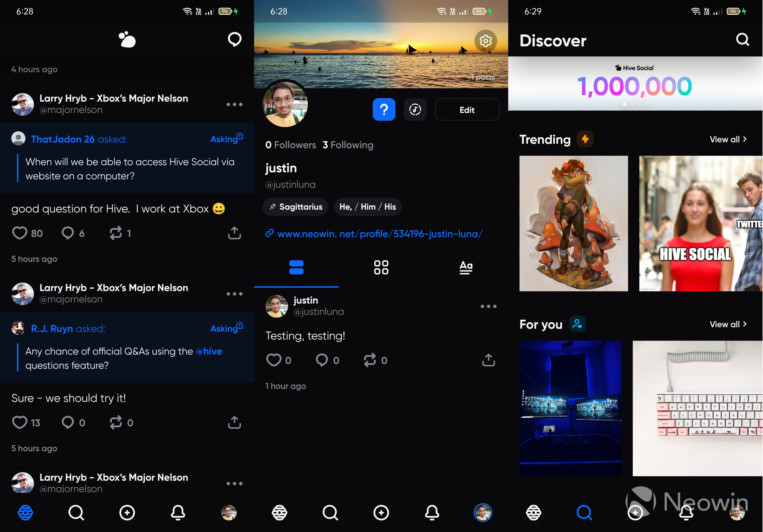Comment on 'Sure - we should try it!' post
763x532 pixels.
pyautogui.click(x=68, y=422)
